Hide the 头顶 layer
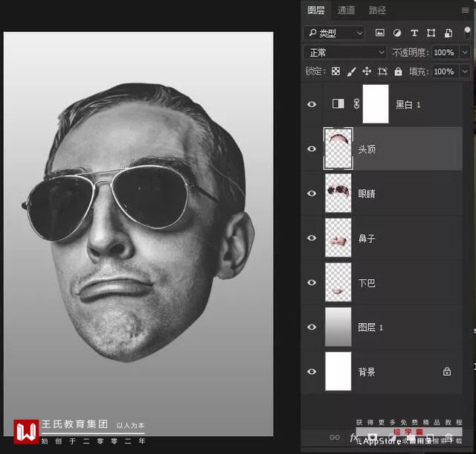Viewport: 476px width, 454px height. 312,149
